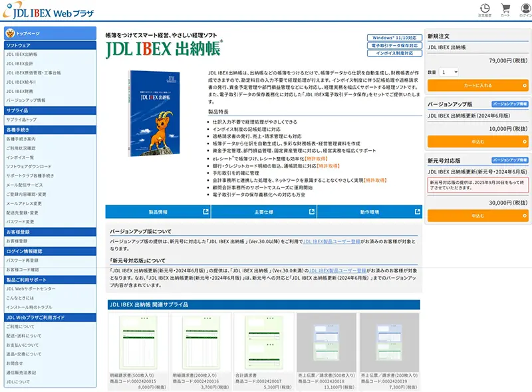This screenshot has width=532, height=392.
Task: Select JDL IBEX出納帳 in sidebar
Action: pos(22,54)
